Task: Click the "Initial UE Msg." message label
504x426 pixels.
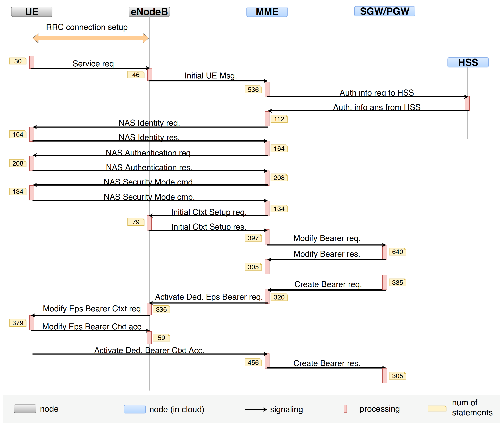Action: (x=211, y=76)
